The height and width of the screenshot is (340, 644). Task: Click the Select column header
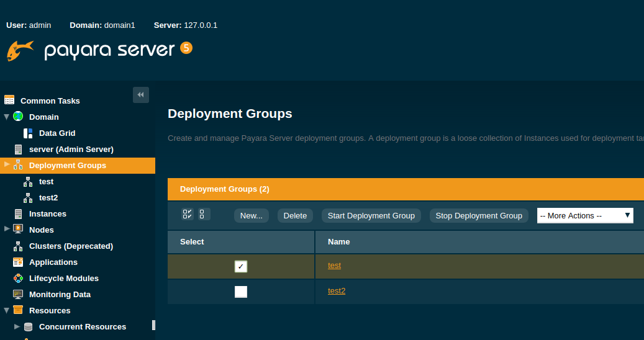pos(241,242)
